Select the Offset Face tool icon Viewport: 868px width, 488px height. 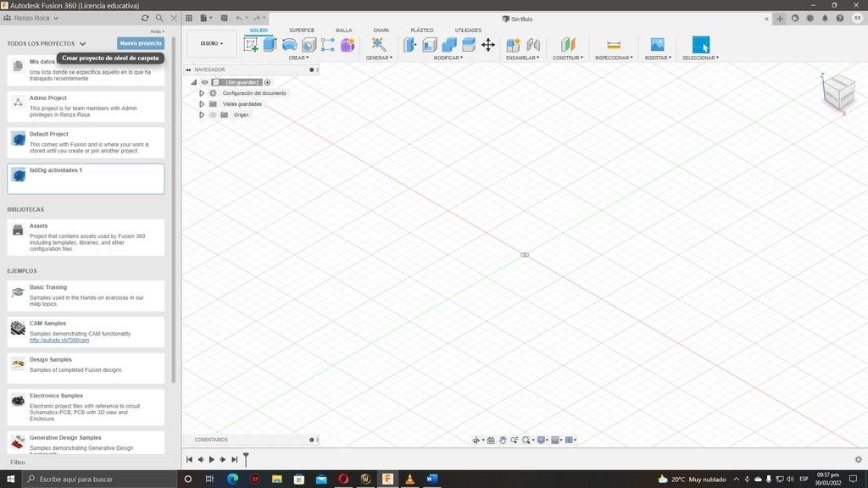click(x=468, y=45)
